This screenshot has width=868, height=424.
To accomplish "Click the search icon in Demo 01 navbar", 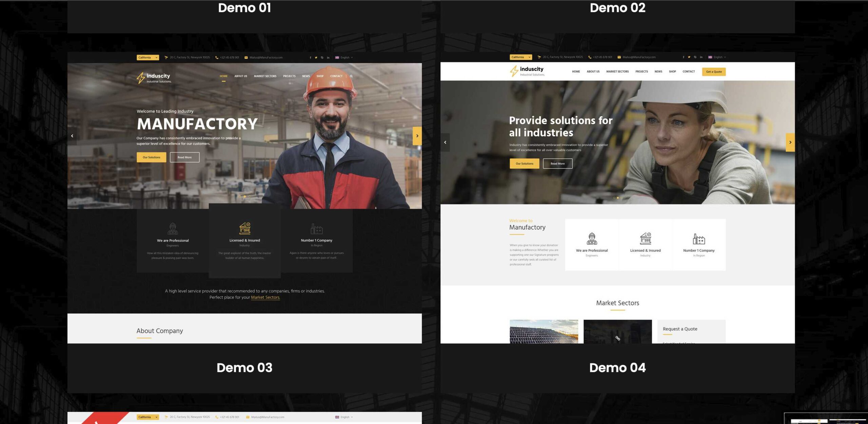I will click(x=351, y=76).
